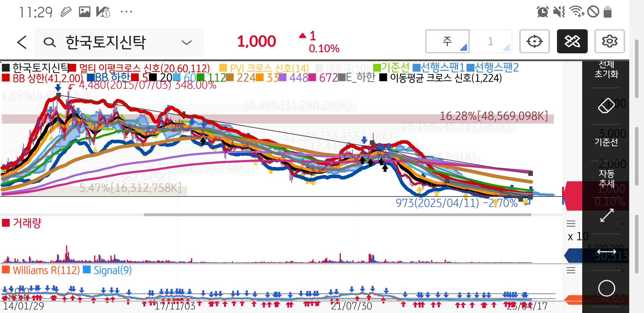Tap volume profile label 5.47%[16,312,758K]

130,188
